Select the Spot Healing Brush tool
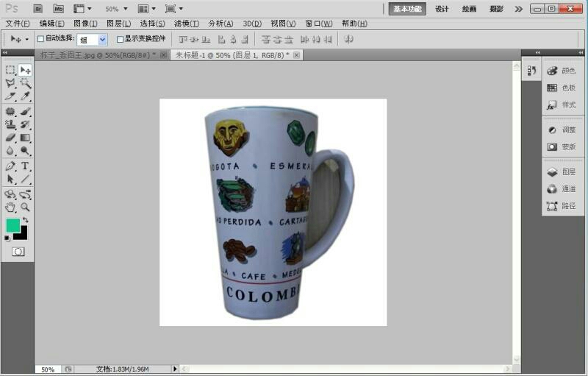This screenshot has height=376, width=588. [x=10, y=111]
